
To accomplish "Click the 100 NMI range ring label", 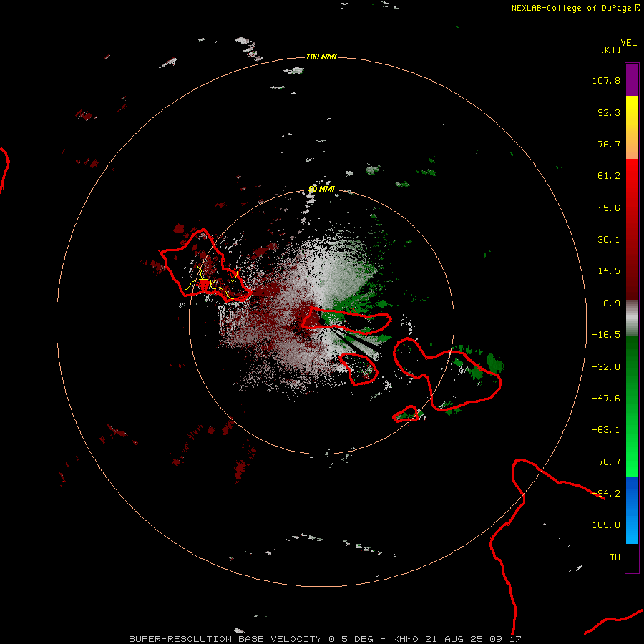I will pyautogui.click(x=321, y=57).
